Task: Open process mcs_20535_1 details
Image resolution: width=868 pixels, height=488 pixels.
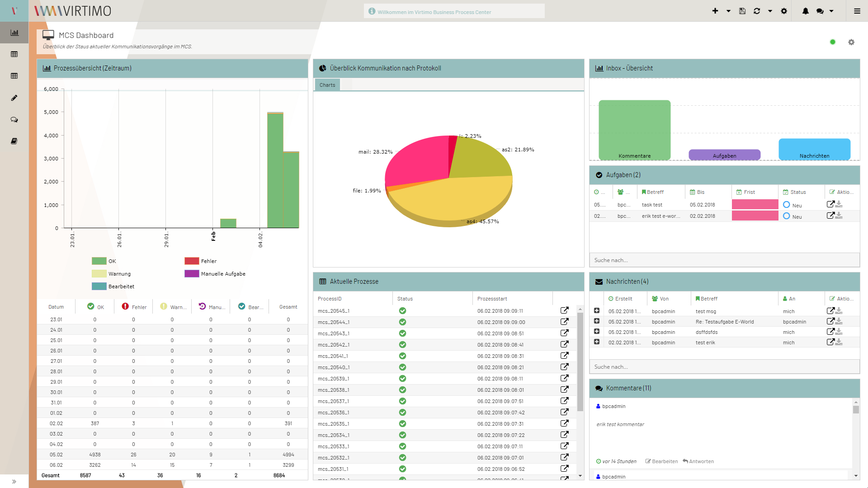Action: [565, 423]
